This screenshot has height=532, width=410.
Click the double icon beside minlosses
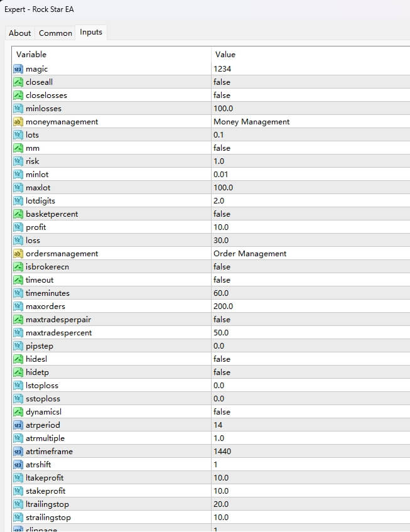click(x=18, y=109)
